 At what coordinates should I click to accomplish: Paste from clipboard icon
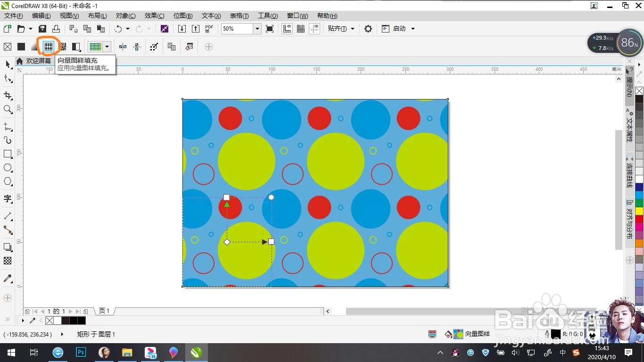click(x=100, y=29)
